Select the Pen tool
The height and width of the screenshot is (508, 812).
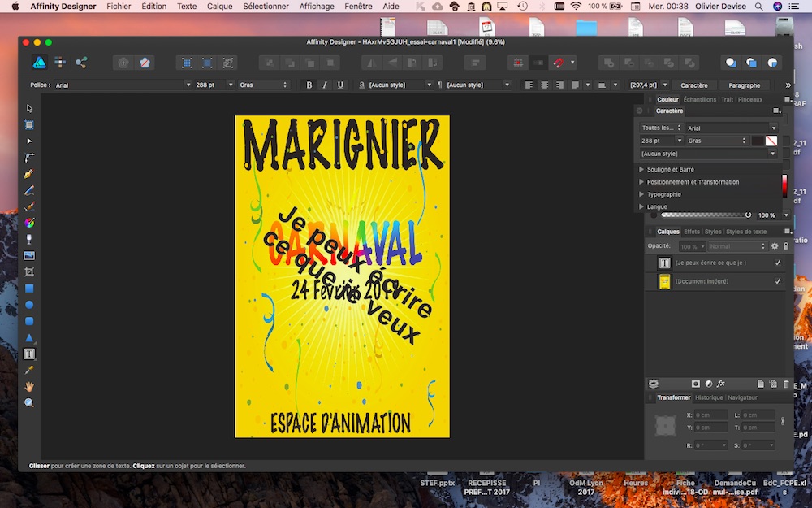click(29, 174)
